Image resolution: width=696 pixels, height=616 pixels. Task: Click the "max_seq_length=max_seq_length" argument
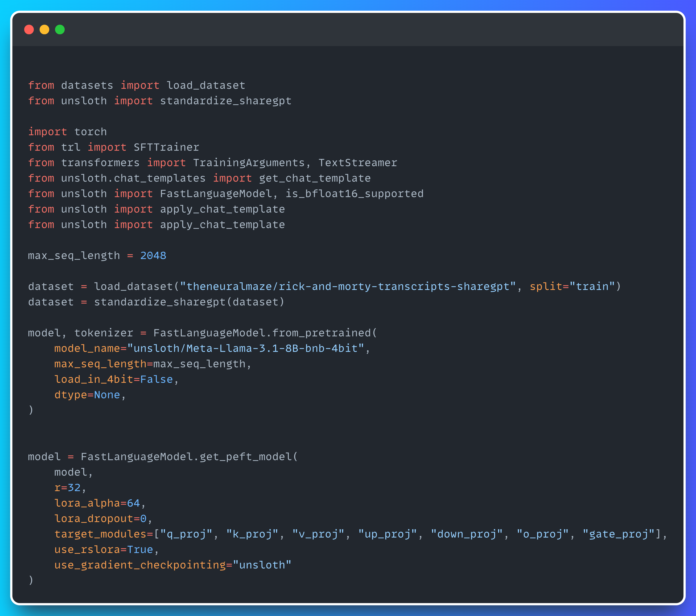[x=150, y=364]
